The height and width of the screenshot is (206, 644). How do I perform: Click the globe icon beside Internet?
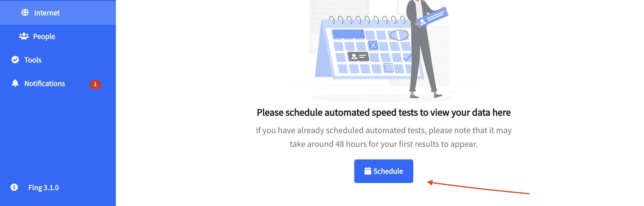(25, 13)
